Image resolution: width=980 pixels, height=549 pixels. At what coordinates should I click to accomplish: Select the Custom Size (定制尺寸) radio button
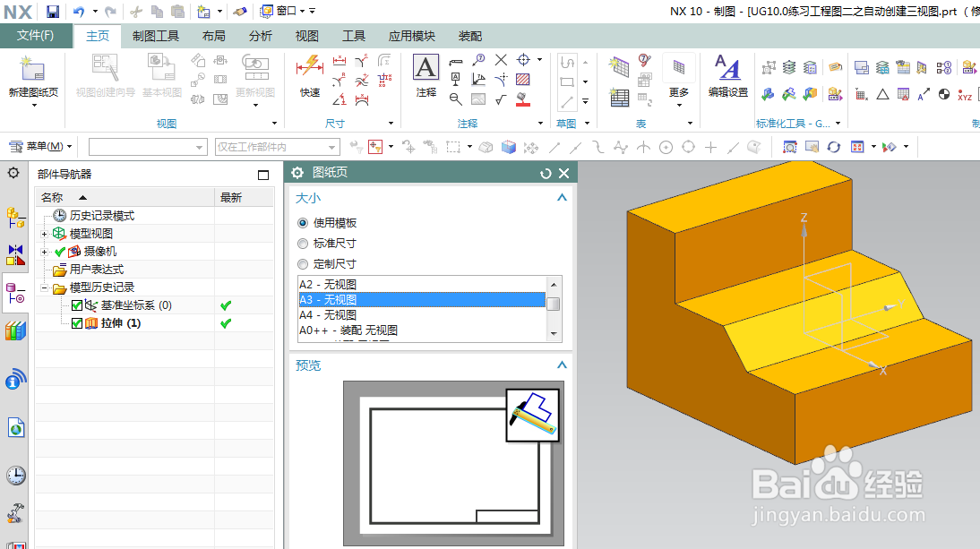pos(303,264)
